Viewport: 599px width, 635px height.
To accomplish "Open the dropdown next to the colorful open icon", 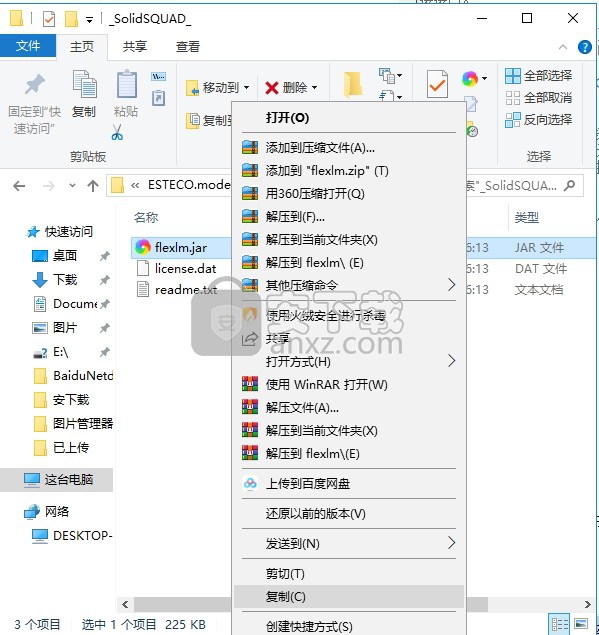I will 484,79.
